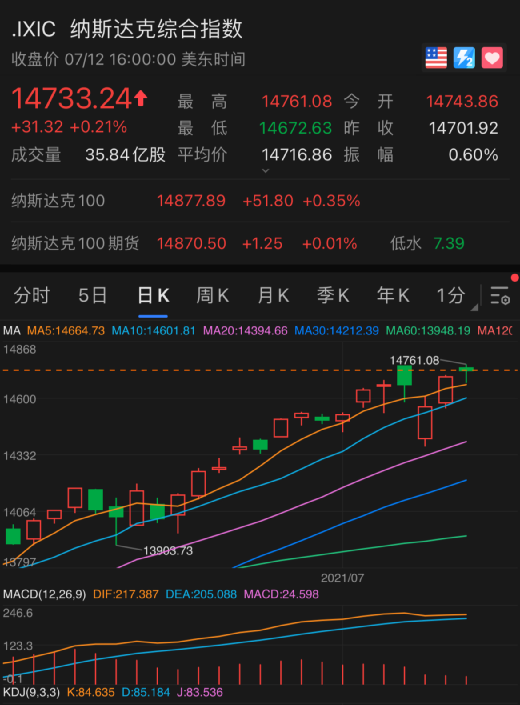Tap the D:85.184 value

point(146,692)
